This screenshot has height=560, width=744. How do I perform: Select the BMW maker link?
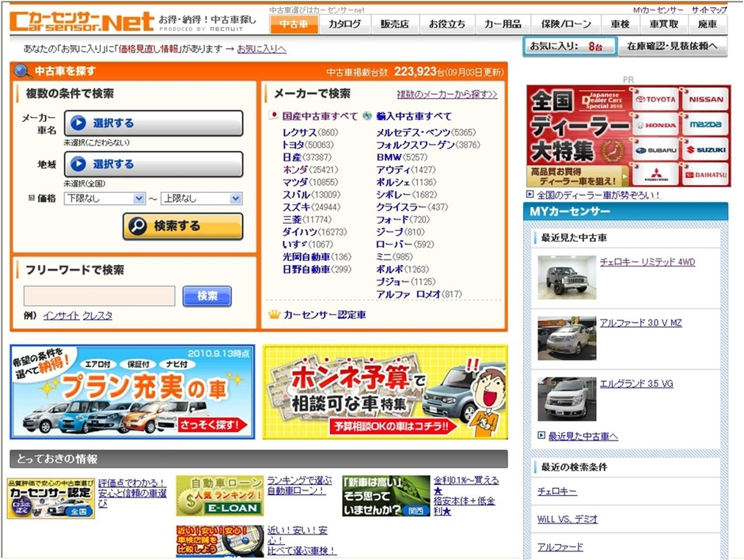click(x=389, y=157)
